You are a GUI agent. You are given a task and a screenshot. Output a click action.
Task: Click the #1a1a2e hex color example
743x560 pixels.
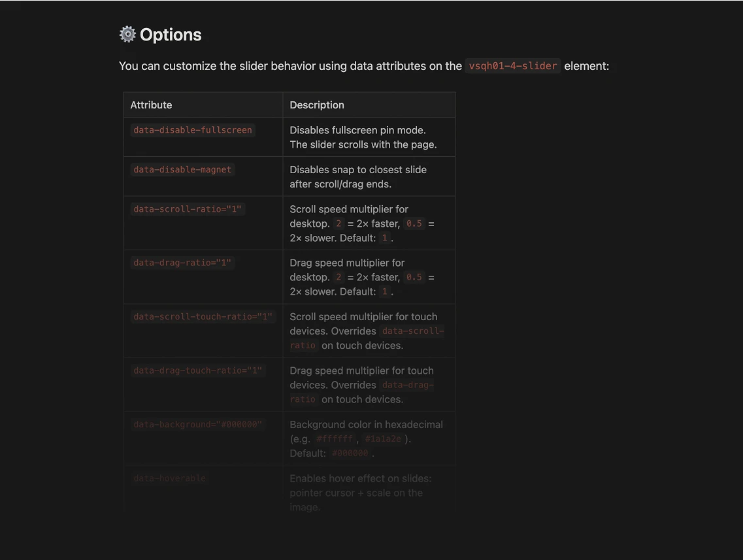click(x=383, y=439)
